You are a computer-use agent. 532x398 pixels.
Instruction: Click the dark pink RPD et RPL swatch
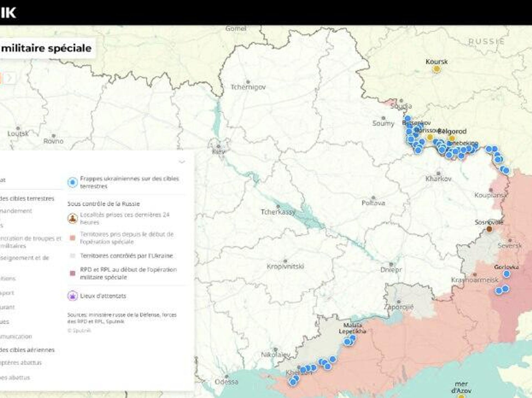pyautogui.click(x=73, y=274)
